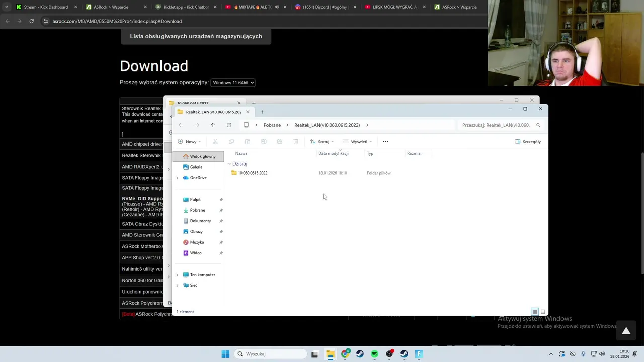Click Pobrane in the address breadcrumb

click(x=272, y=125)
